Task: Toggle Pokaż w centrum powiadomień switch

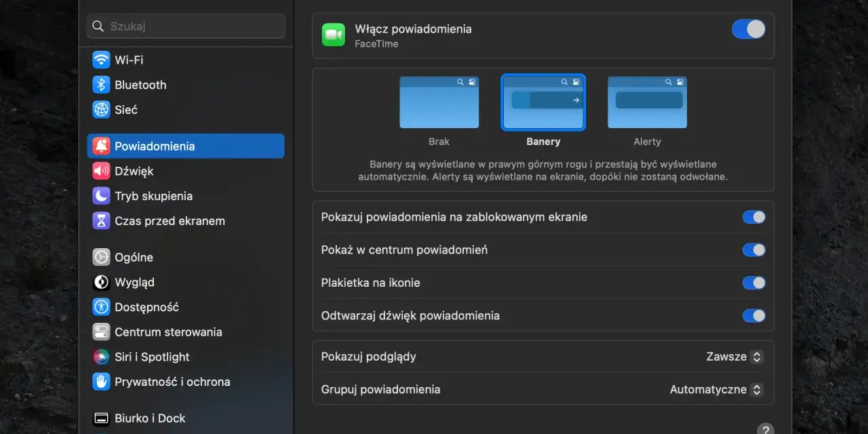Action: [x=753, y=250]
